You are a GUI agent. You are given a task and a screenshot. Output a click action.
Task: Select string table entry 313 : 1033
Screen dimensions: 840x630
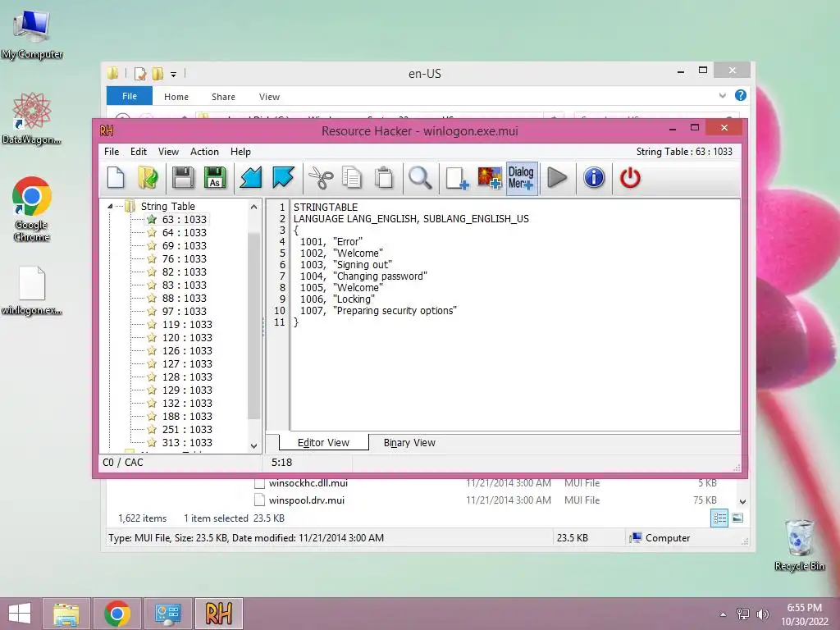pos(187,442)
